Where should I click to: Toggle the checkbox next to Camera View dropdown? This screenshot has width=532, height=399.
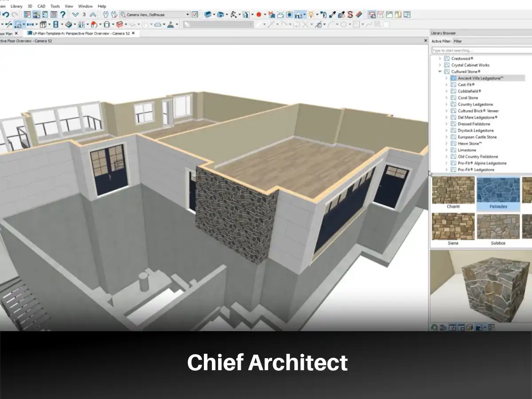click(195, 15)
